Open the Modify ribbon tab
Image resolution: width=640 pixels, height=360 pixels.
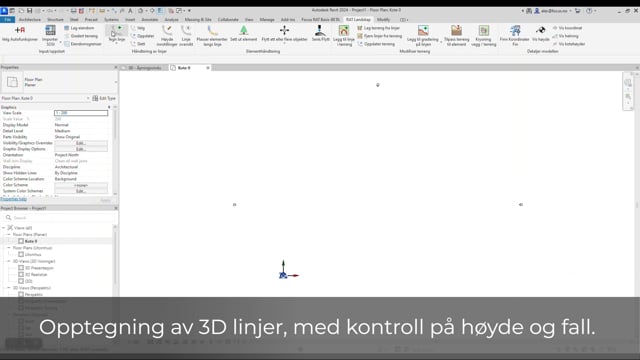[383, 20]
